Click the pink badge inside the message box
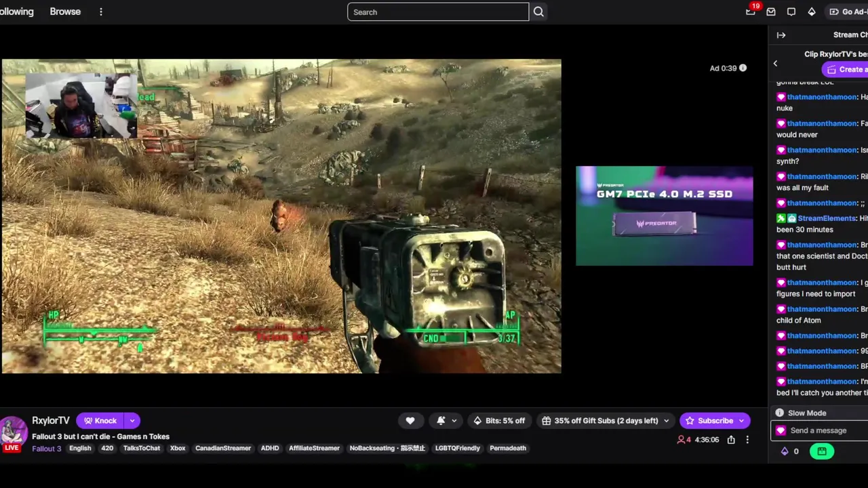868x488 pixels. point(781,430)
